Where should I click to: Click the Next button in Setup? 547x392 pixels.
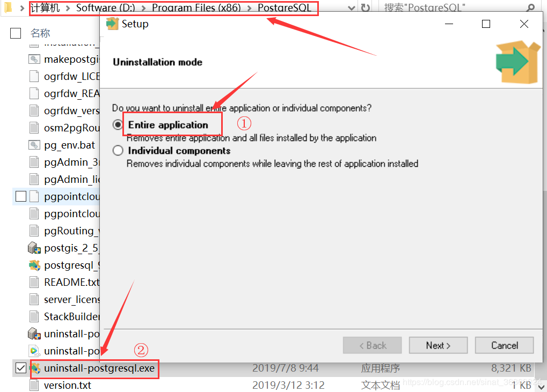(x=438, y=345)
